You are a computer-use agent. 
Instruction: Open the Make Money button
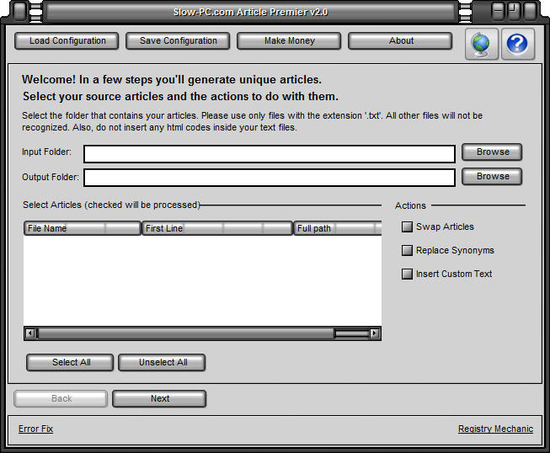289,41
